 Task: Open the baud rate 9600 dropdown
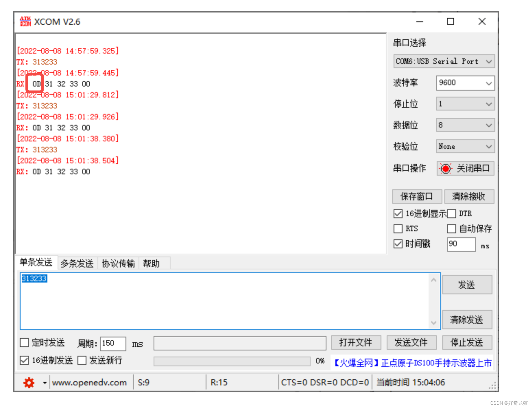(x=465, y=83)
